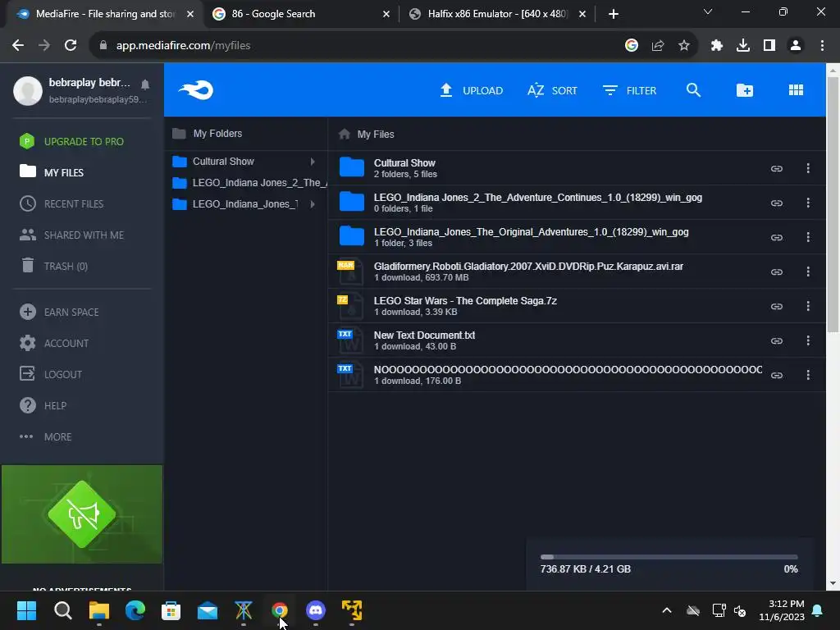Image resolution: width=840 pixels, height=630 pixels.
Task: Open notifications bell next to username
Action: (145, 84)
